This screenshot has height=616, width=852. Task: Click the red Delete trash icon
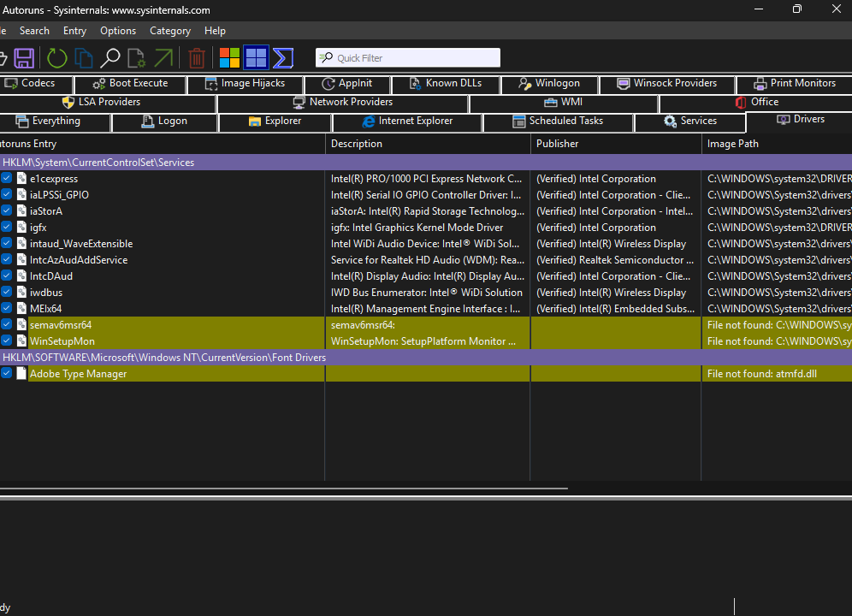197,57
